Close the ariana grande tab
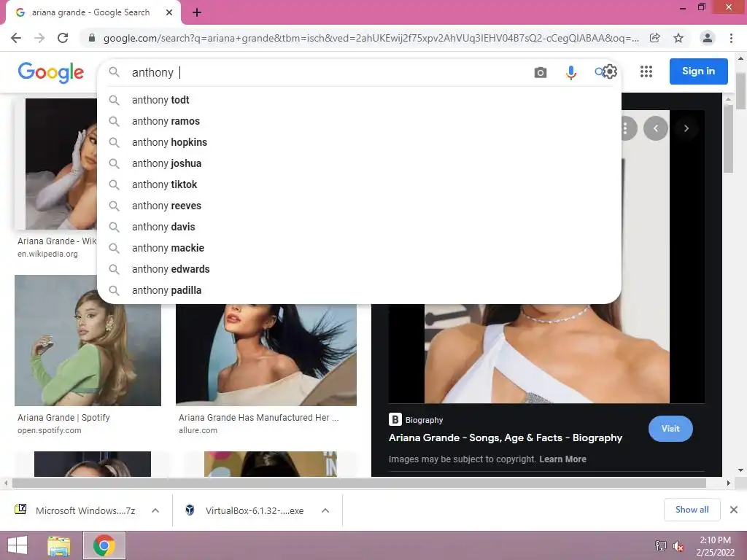The height and width of the screenshot is (560, 747). (169, 12)
